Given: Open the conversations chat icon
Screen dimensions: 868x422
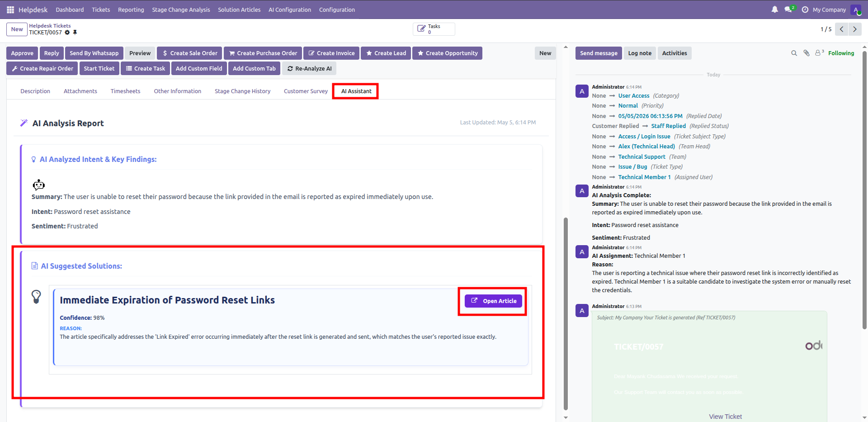Looking at the screenshot, I should 789,9.
